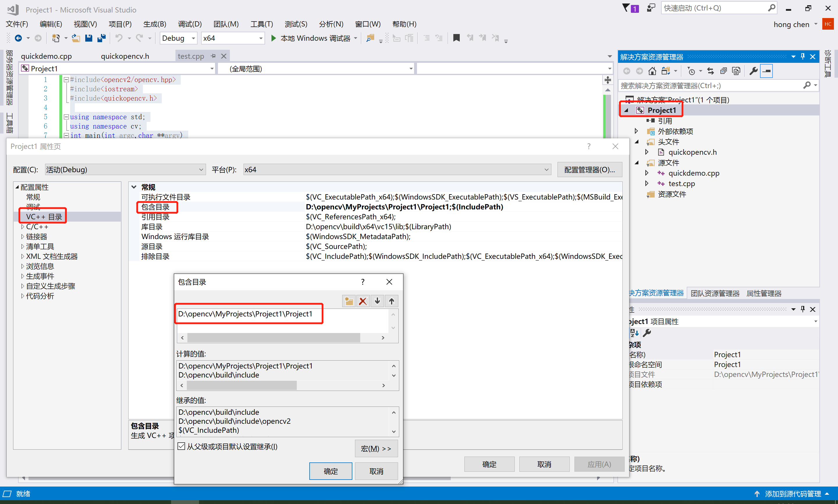
Task: Open 配置(C) 活动(Debug) combo box
Action: 125,170
